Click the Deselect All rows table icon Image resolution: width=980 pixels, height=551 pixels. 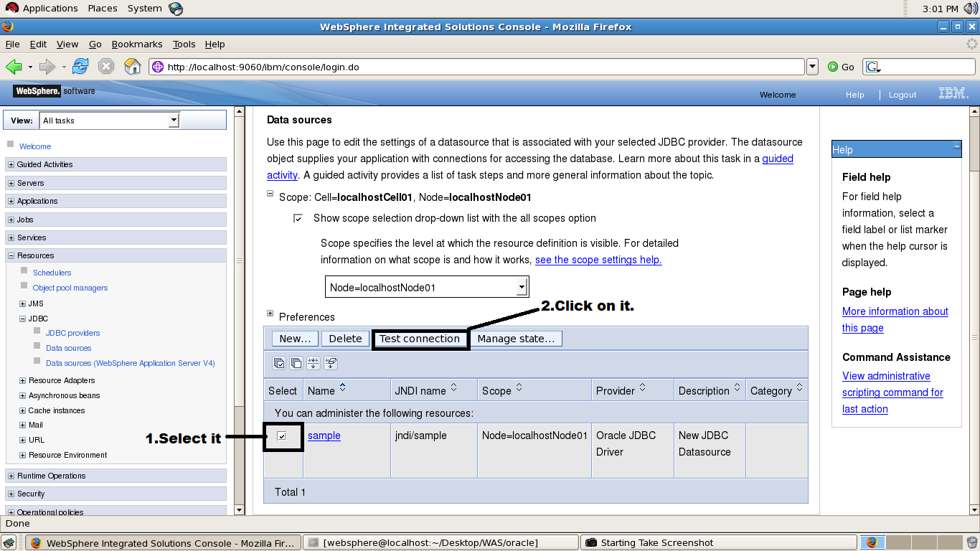tap(296, 363)
